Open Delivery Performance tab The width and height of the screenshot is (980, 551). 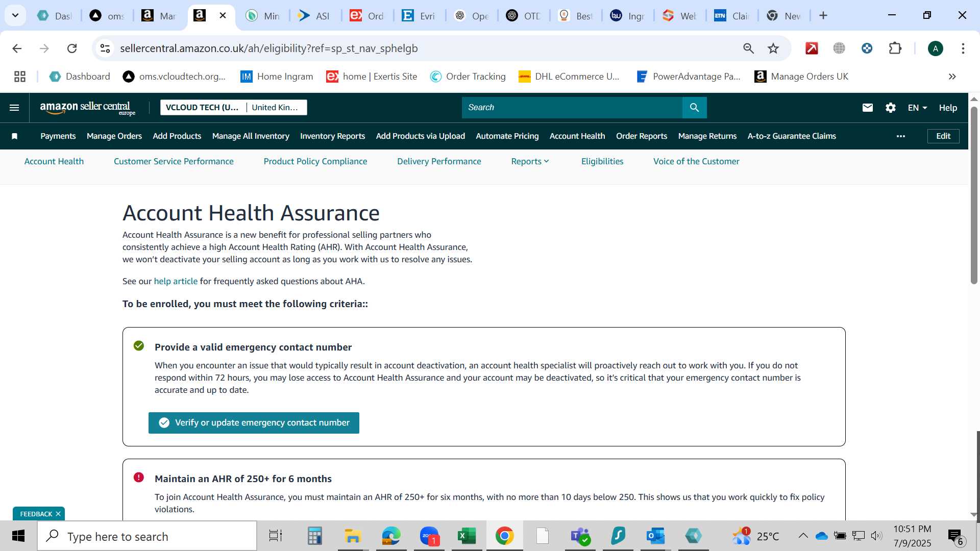[439, 161]
